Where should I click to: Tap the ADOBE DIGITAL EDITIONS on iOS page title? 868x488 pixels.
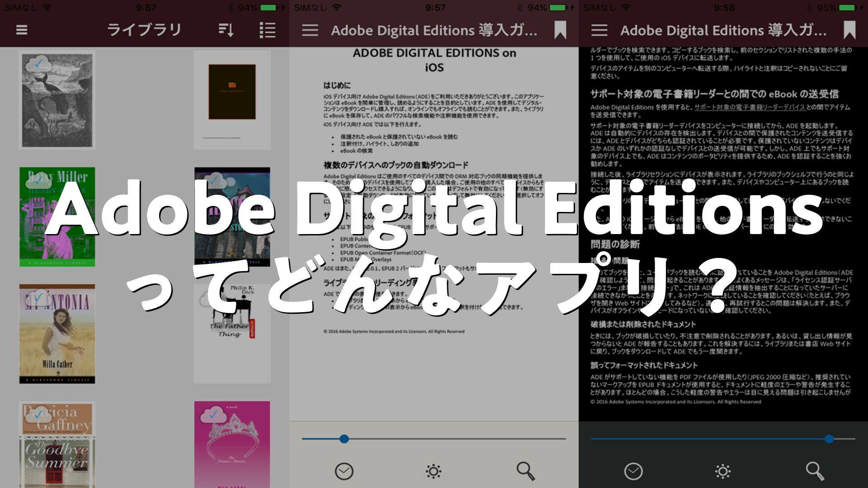[x=434, y=60]
